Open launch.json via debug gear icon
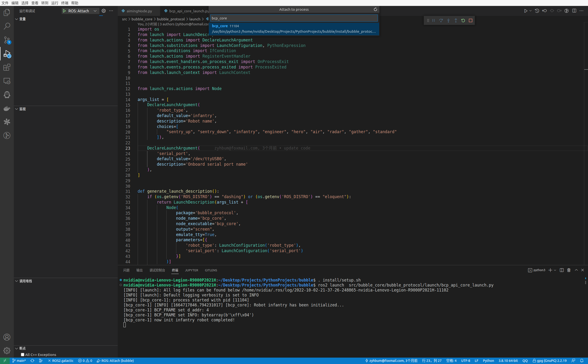This screenshot has width=588, height=364. click(x=104, y=11)
